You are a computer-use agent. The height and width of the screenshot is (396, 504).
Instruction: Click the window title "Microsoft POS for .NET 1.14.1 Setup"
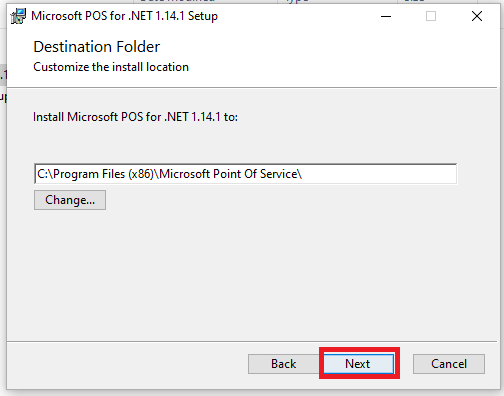[124, 16]
